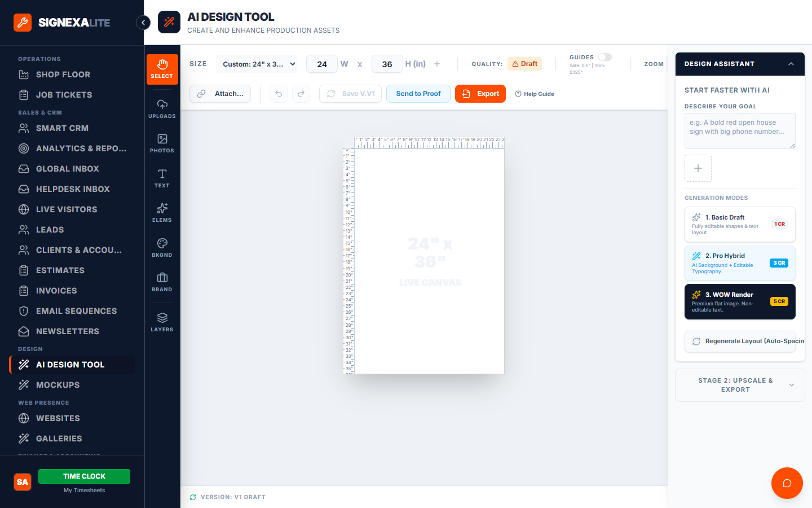812x508 pixels.
Task: Select the Text tool
Action: (x=162, y=177)
